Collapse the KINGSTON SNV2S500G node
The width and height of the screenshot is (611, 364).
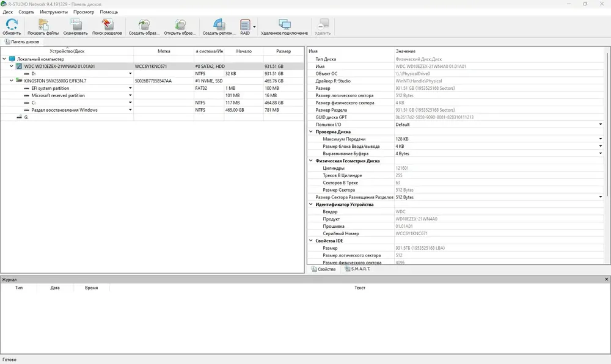click(x=11, y=81)
